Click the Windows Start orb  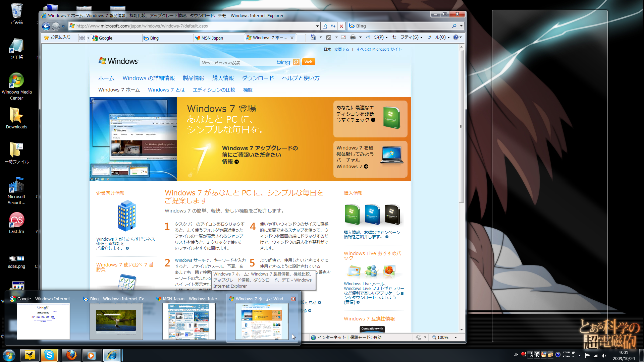[9, 355]
